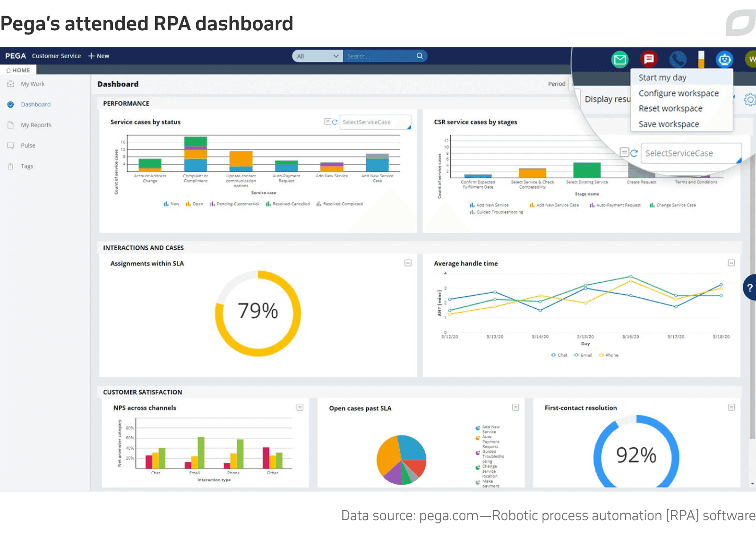Image resolution: width=756 pixels, height=539 pixels.
Task: Open Service cases by status options icon
Action: click(327, 122)
